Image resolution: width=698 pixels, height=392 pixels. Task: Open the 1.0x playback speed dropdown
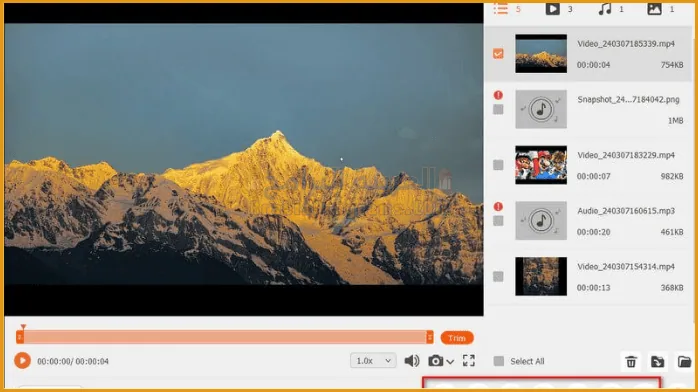pos(373,360)
